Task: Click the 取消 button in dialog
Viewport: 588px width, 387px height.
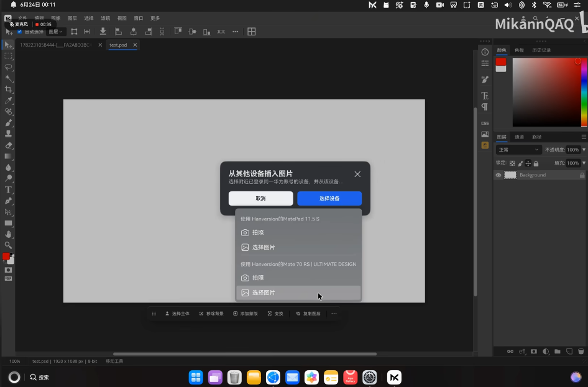Action: (x=260, y=199)
